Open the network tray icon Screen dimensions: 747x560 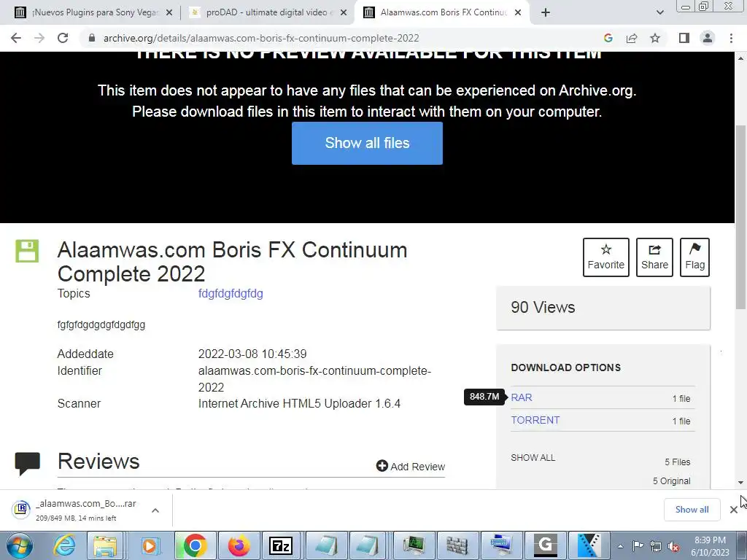point(656,547)
